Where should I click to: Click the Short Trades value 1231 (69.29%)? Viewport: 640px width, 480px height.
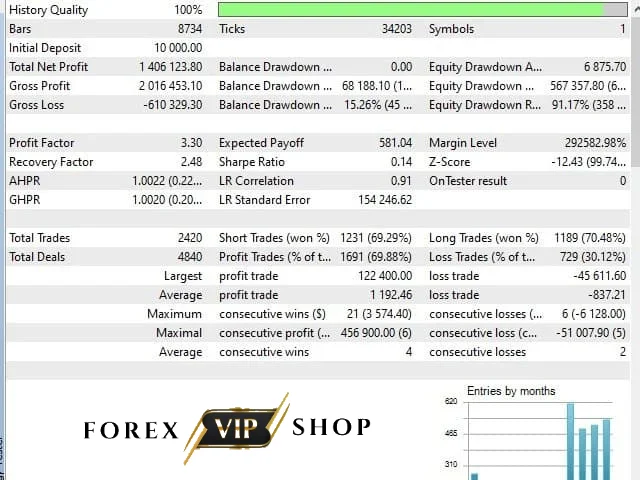click(x=376, y=238)
